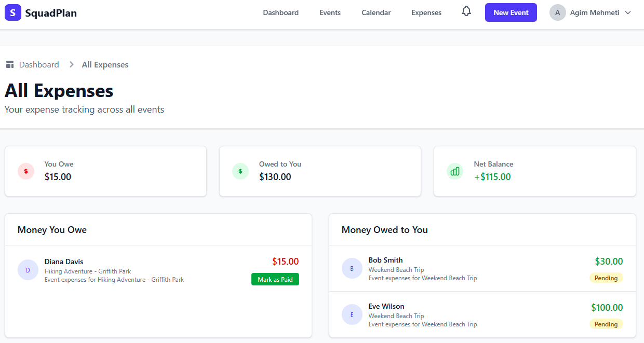
Task: Click the green dollar icon on Owed to You
Action: pyautogui.click(x=240, y=171)
